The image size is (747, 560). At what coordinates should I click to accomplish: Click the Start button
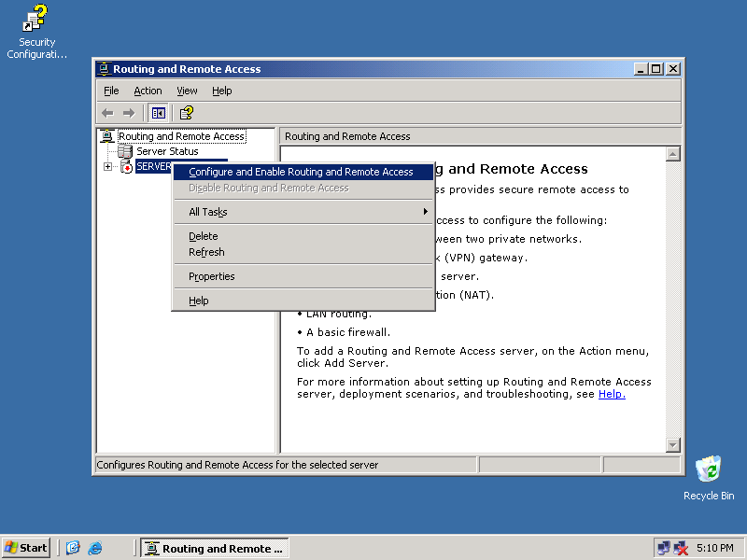pos(27,548)
